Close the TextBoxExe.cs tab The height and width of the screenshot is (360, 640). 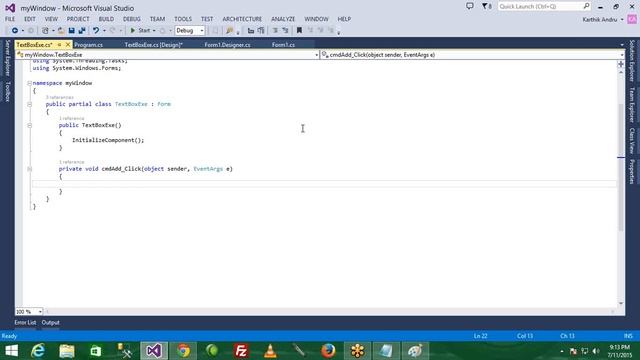point(68,44)
